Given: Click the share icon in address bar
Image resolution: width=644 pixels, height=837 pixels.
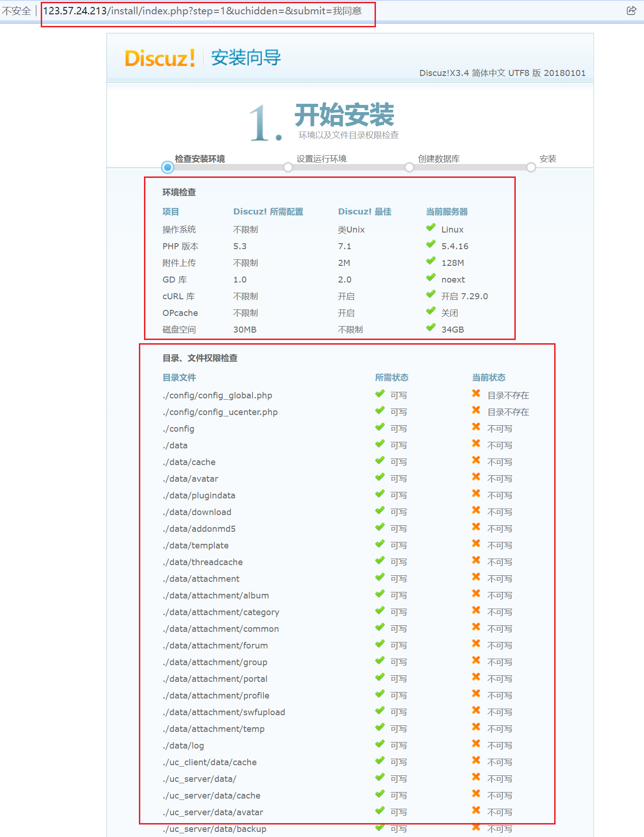Looking at the screenshot, I should 631,11.
